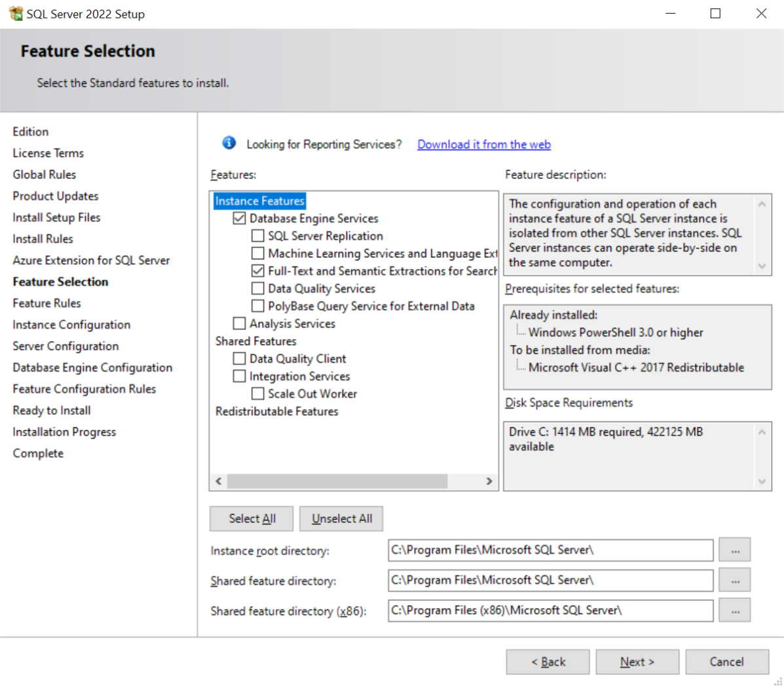Toggle the Database Engine Services checkbox
784x686 pixels.
[239, 219]
